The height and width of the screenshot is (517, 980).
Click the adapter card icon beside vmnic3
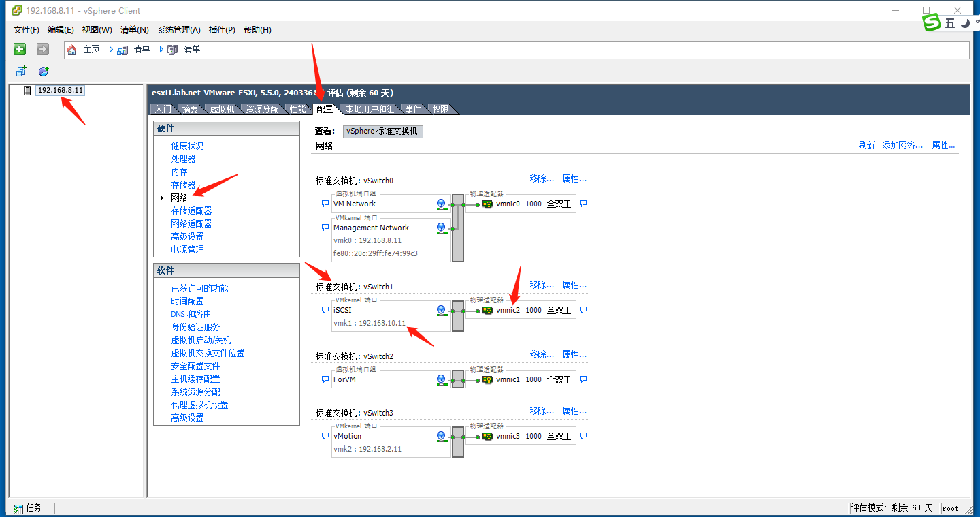(487, 436)
